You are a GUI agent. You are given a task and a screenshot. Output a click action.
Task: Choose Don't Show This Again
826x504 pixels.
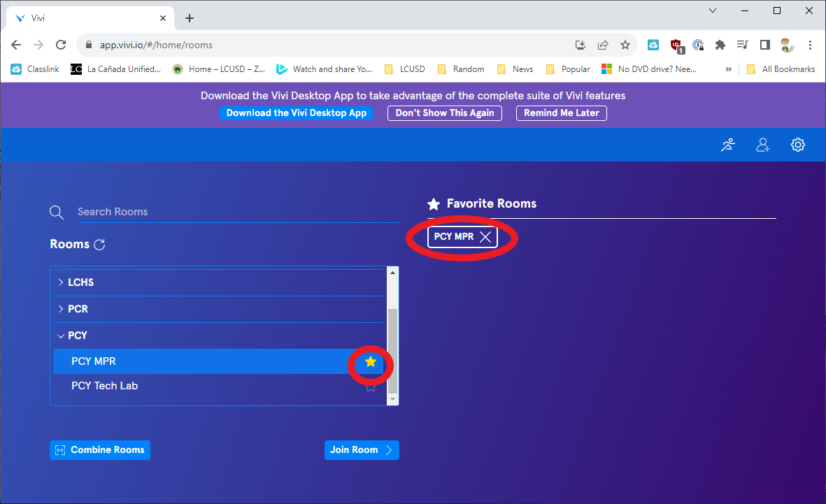pos(445,113)
